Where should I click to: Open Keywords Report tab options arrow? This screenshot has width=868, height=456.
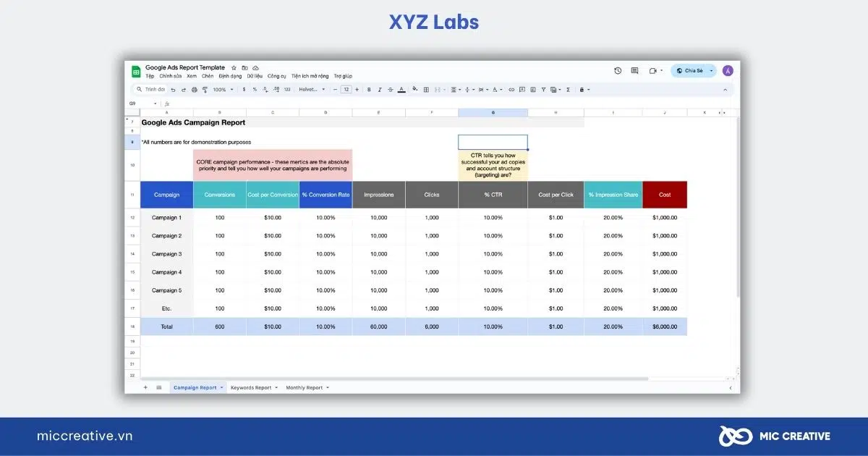click(x=276, y=388)
